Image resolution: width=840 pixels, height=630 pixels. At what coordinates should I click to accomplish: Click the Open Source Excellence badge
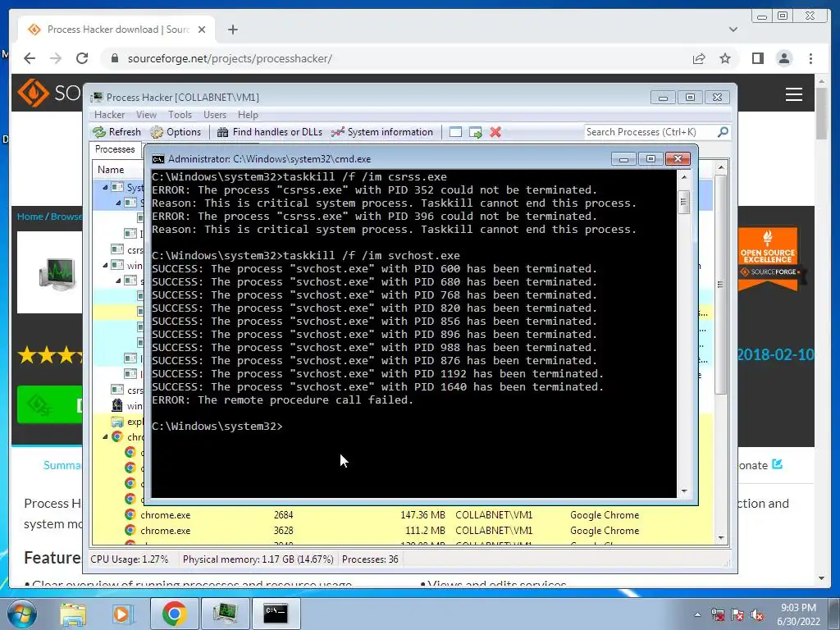(x=768, y=259)
